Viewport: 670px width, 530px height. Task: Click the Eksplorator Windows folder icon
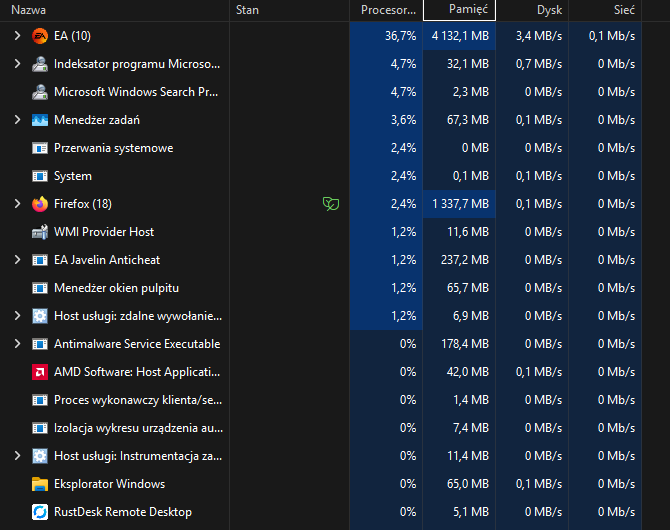pos(40,484)
